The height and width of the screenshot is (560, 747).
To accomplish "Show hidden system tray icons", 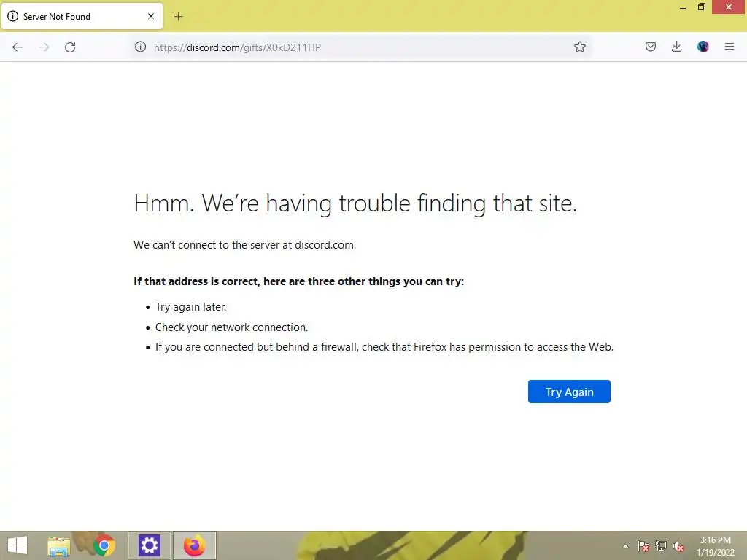I will point(625,546).
